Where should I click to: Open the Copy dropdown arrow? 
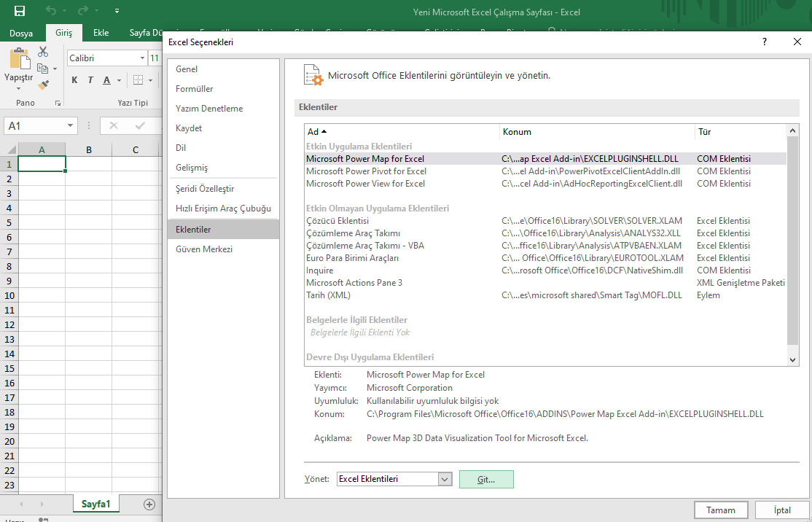(x=55, y=69)
